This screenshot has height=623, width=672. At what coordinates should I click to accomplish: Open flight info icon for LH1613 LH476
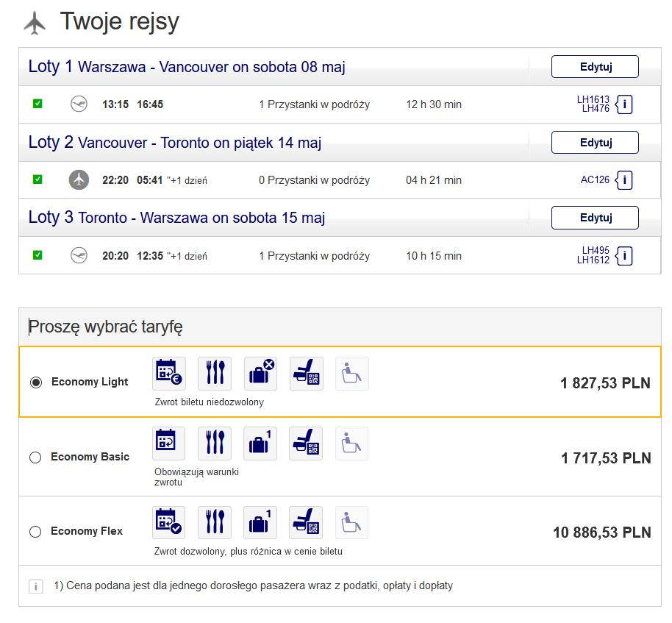(x=624, y=104)
